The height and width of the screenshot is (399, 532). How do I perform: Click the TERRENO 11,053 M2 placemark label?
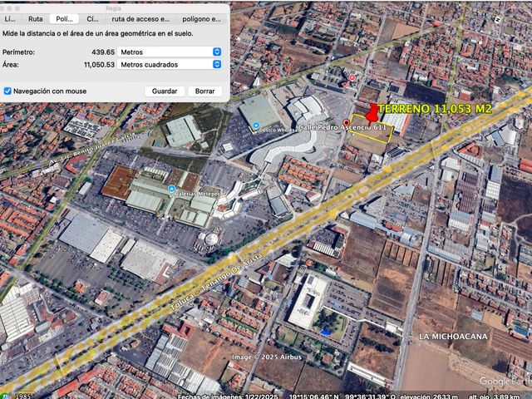[435, 109]
